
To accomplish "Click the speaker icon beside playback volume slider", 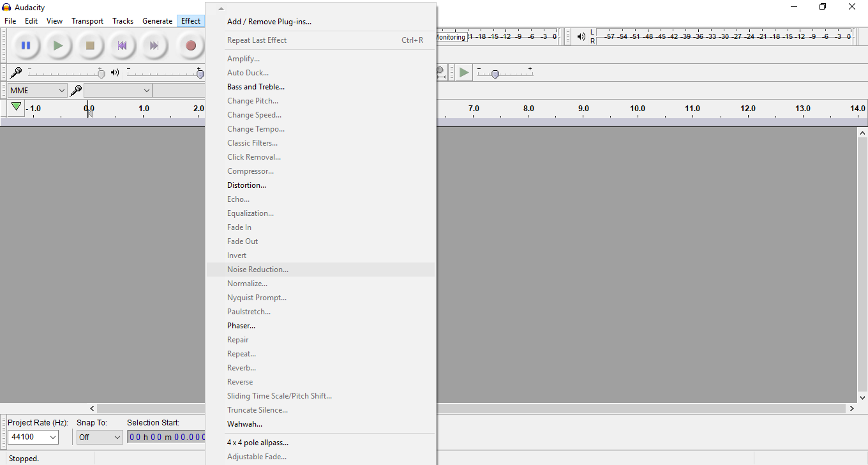I will 115,72.
